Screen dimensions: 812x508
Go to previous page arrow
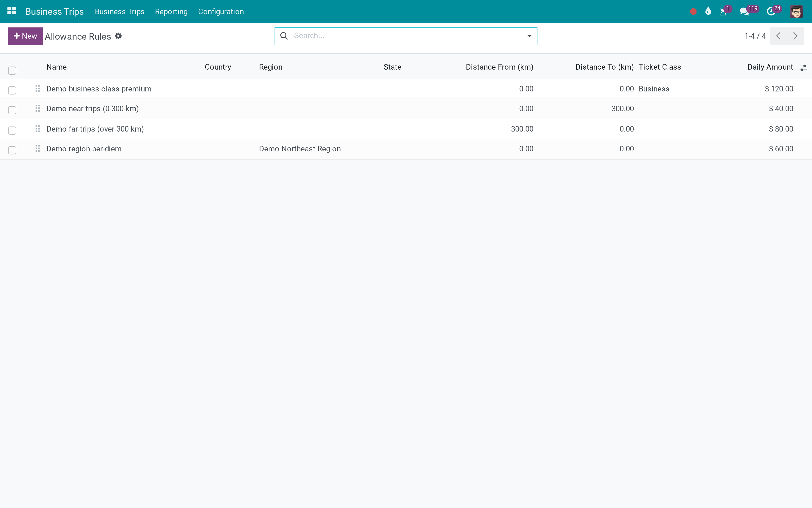coord(778,36)
